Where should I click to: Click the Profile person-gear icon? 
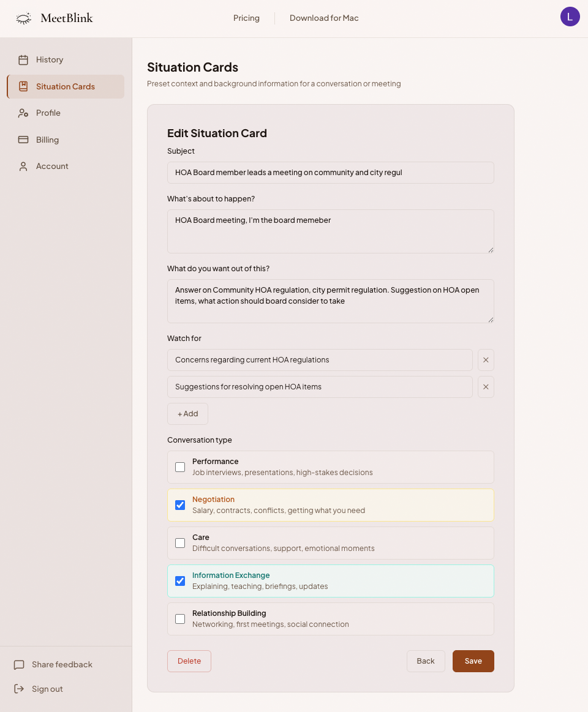click(23, 113)
